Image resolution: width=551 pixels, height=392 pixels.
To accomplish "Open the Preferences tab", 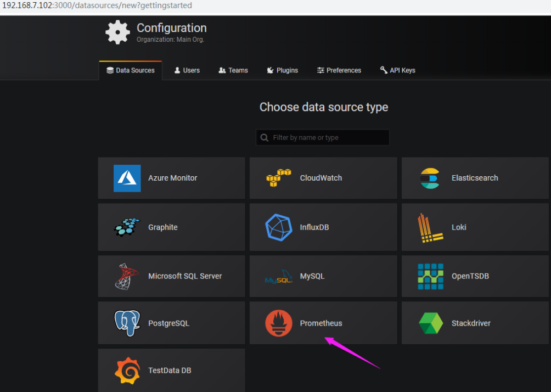I will point(339,70).
